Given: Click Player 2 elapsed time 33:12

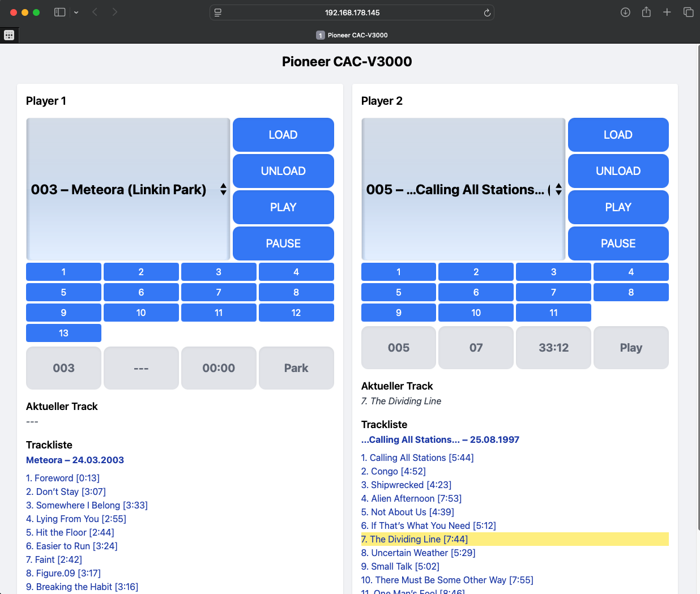Looking at the screenshot, I should pos(553,348).
